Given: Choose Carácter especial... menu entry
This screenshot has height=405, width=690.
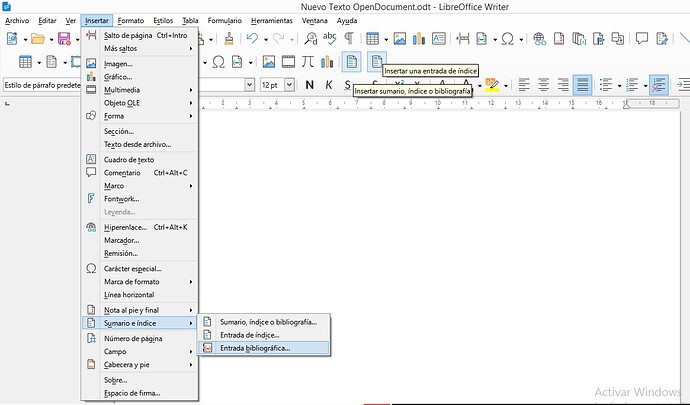Looking at the screenshot, I should click(x=140, y=269).
